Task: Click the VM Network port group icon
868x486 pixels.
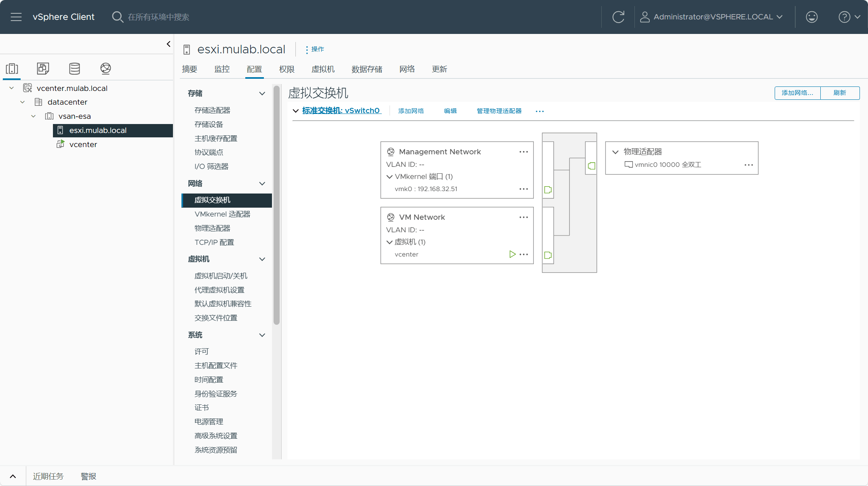Action: 391,217
